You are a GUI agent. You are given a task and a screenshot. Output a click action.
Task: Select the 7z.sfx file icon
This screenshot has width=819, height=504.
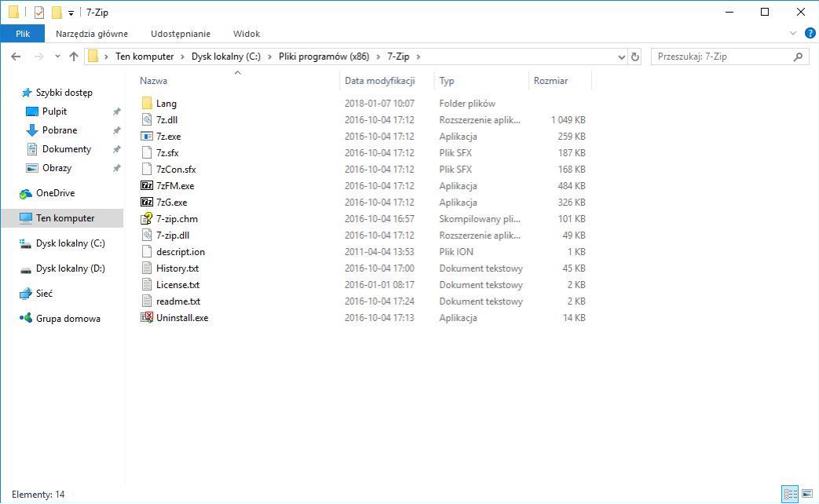tap(147, 152)
